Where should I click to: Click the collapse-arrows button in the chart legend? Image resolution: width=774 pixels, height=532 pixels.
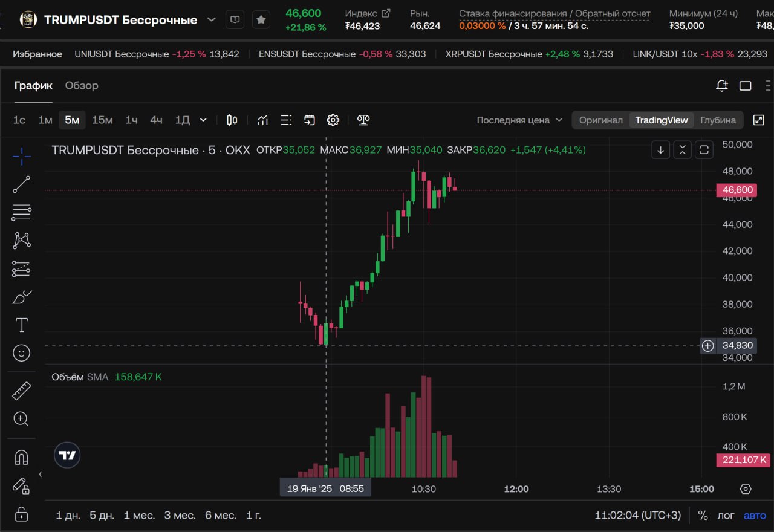coord(682,150)
